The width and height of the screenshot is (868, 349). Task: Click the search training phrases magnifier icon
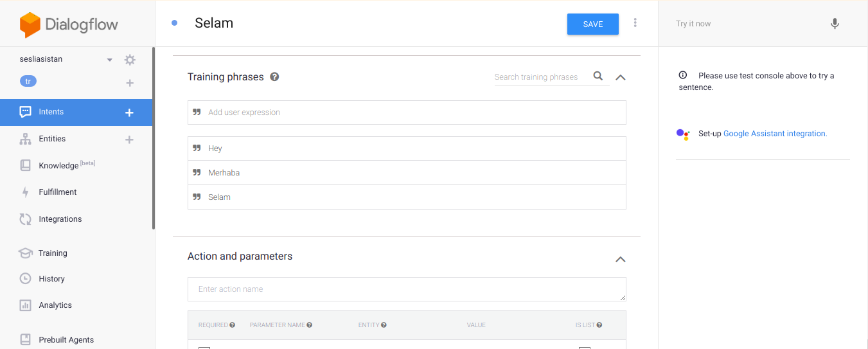click(x=598, y=76)
